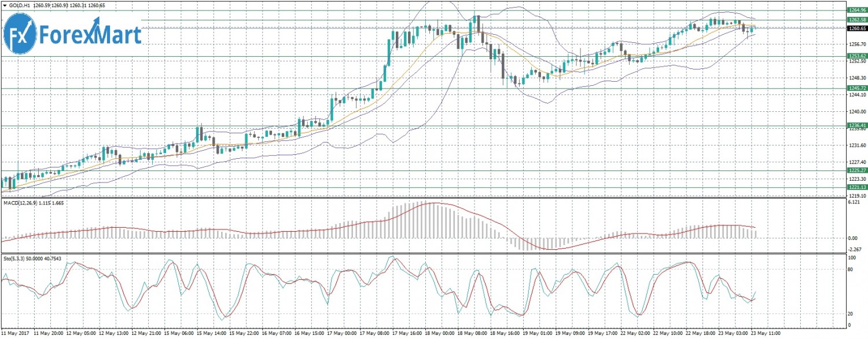This screenshot has width=868, height=339.
Task: Click the 80 level on stochastic scale
Action: point(851,270)
